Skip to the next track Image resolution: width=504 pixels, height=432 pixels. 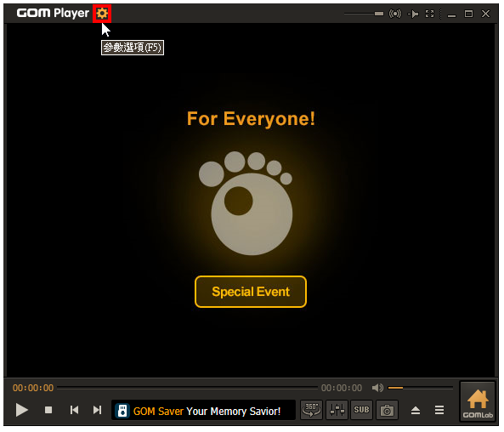[97, 410]
